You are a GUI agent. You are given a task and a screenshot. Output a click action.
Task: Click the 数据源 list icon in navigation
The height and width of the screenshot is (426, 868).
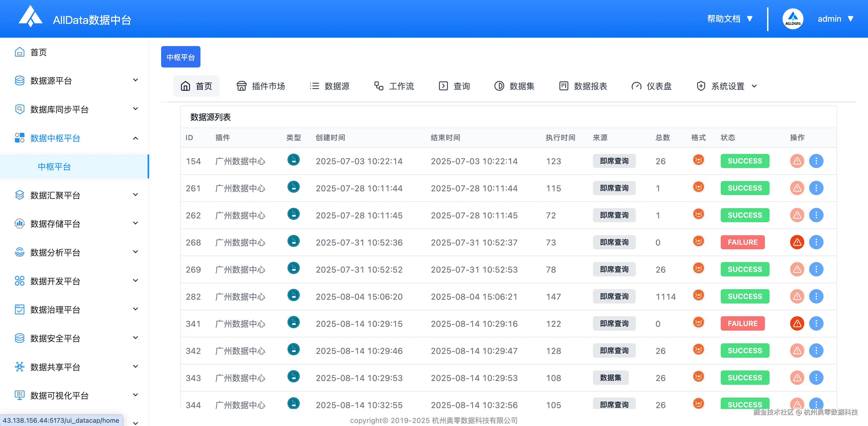click(x=314, y=86)
